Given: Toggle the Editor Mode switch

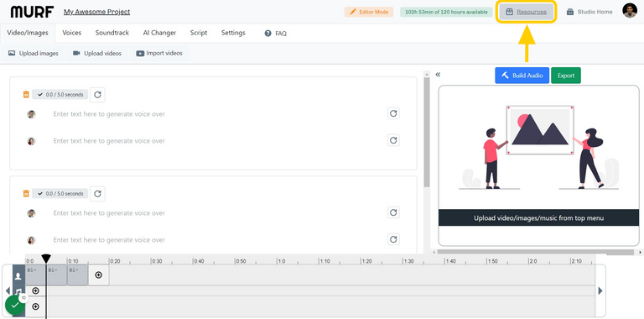Looking at the screenshot, I should coord(369,12).
